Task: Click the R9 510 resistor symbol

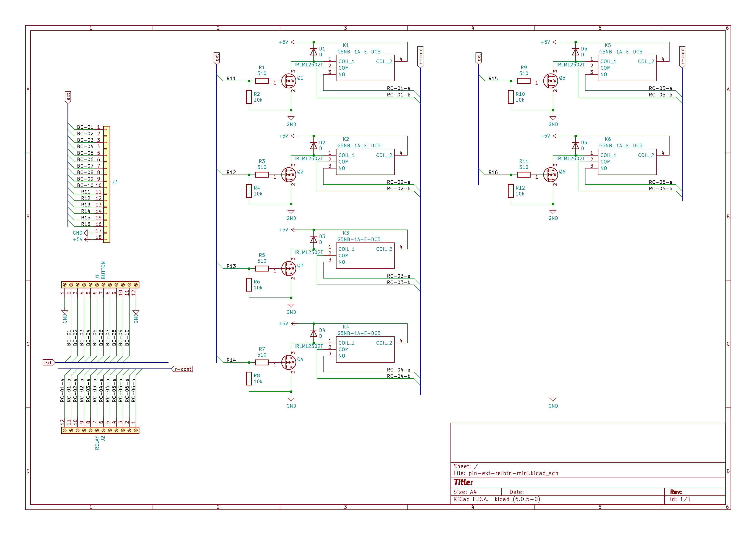Action: tap(524, 81)
